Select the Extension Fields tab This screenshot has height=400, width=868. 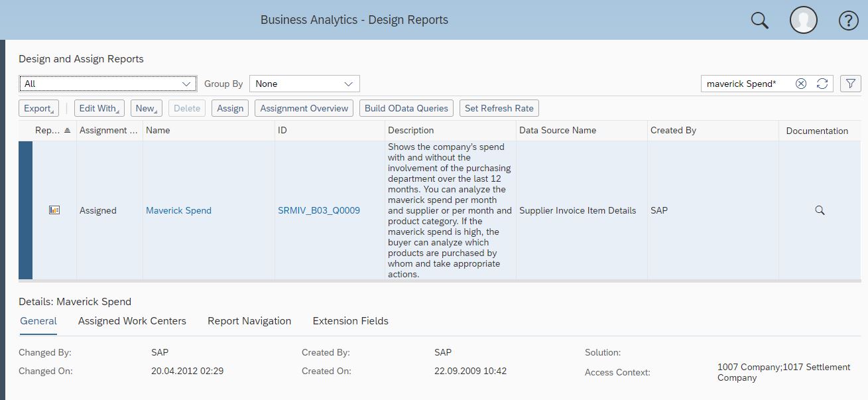tap(350, 321)
